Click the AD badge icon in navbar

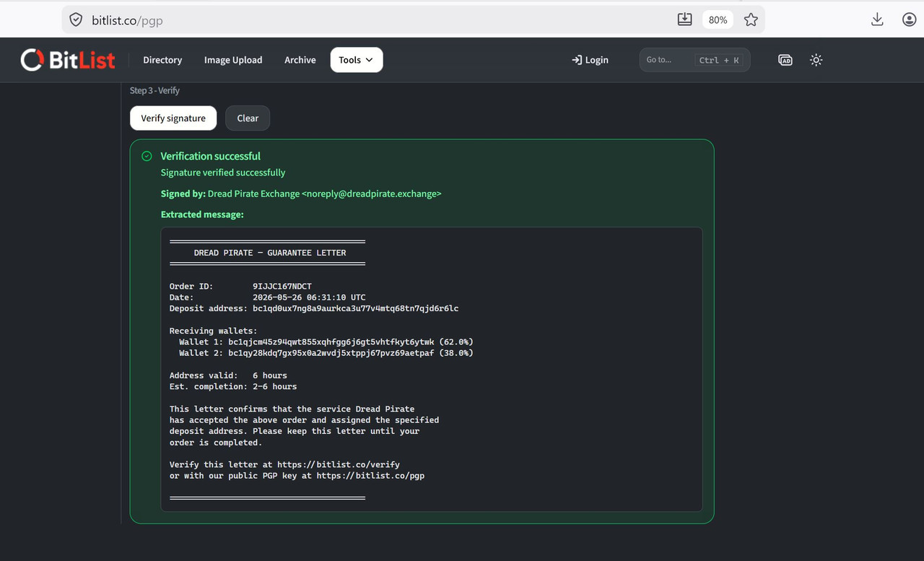(785, 60)
